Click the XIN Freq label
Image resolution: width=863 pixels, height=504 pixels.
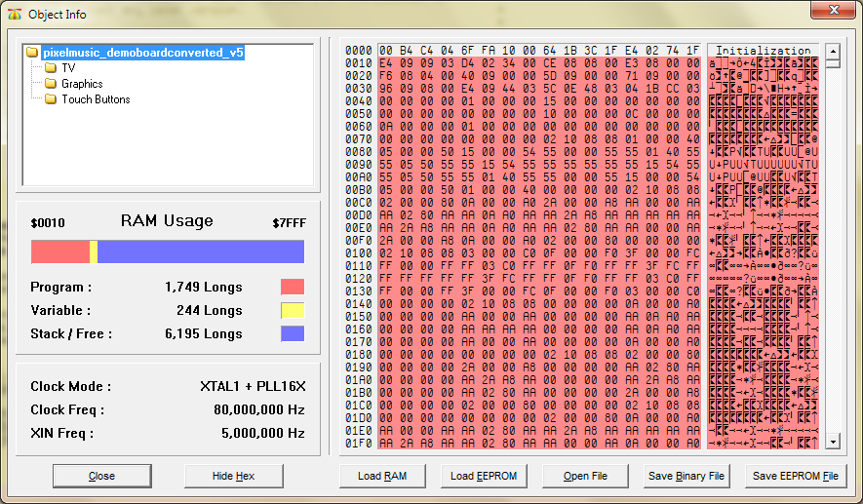tap(61, 433)
